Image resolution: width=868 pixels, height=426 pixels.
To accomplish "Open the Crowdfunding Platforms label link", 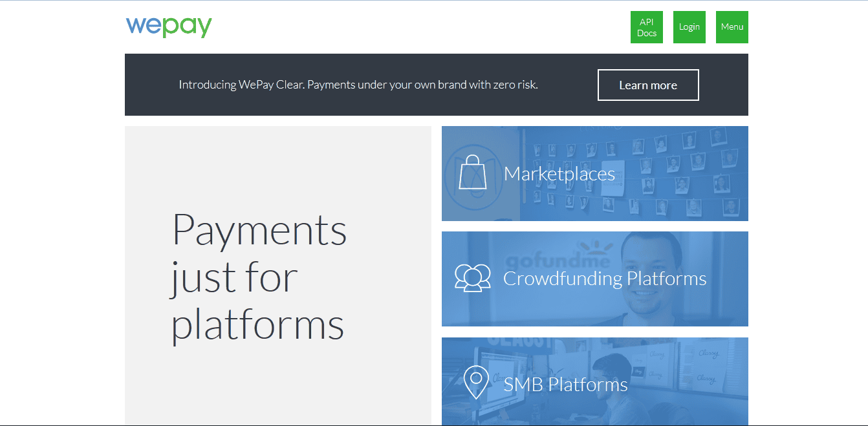I will point(605,279).
